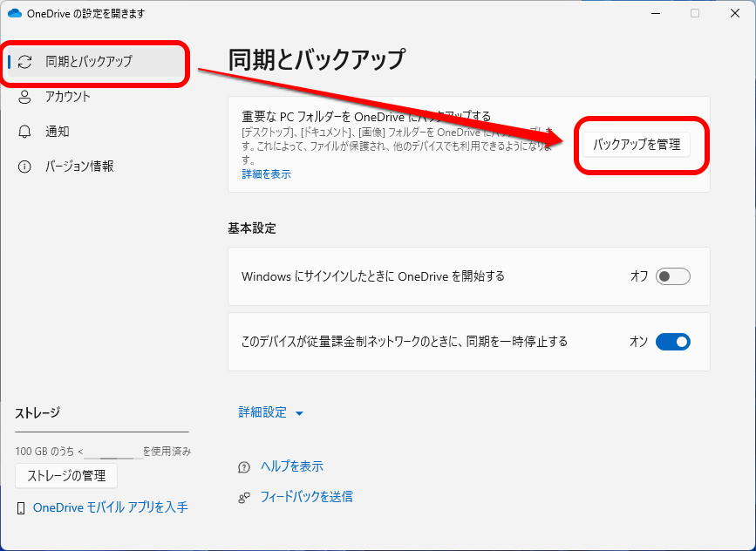The width and height of the screenshot is (756, 551).
Task: Click the large 同期とバックアップ page title
Action: 317,60
